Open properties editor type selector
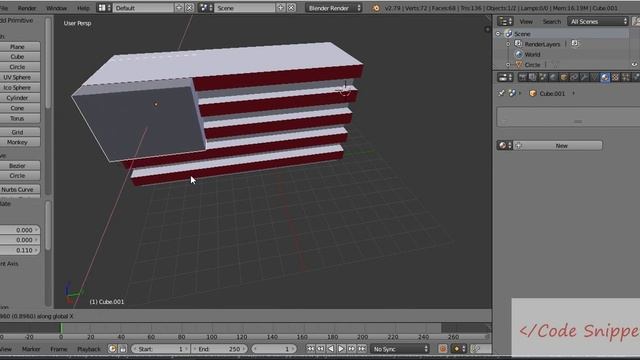Viewport: 640px width, 360px height. tap(505, 78)
